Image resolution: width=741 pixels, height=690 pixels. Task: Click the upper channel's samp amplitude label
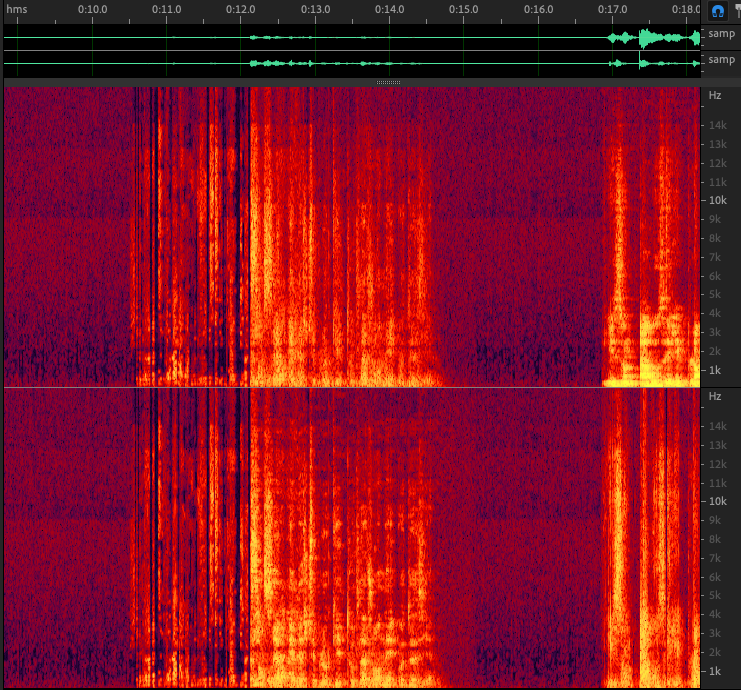721,34
